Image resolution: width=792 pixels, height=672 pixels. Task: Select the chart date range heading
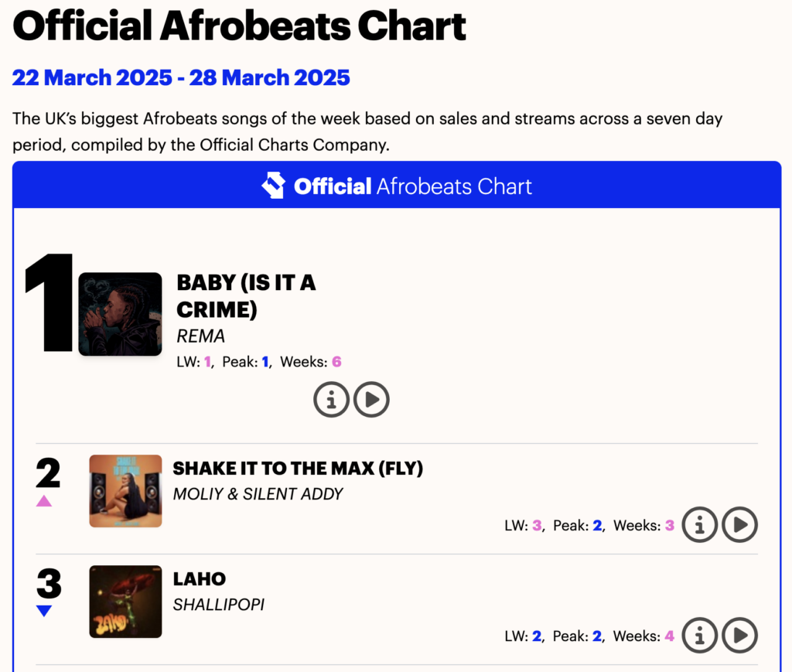181,77
